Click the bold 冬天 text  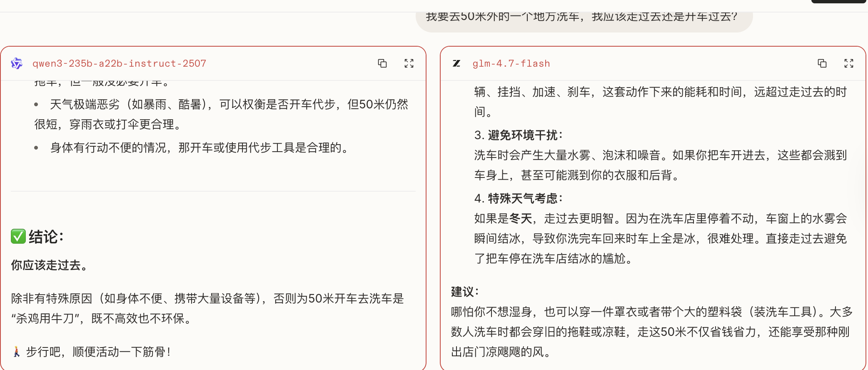pos(521,218)
